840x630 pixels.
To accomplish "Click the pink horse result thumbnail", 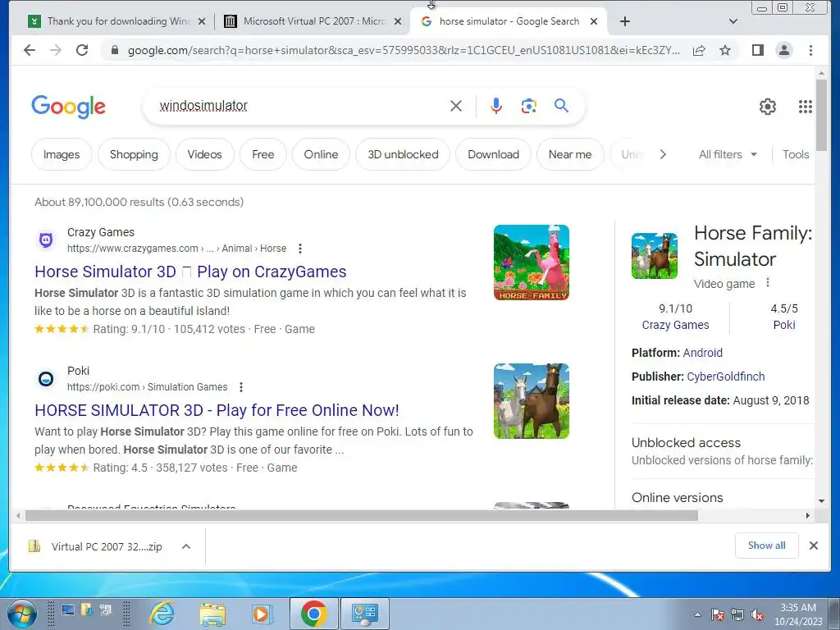I will point(532,262).
